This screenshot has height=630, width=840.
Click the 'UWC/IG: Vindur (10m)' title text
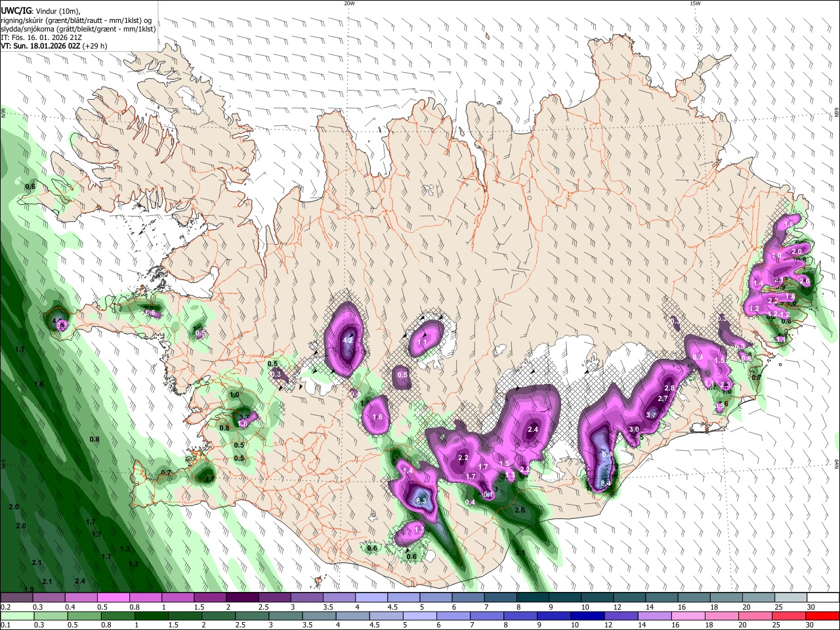coord(40,10)
